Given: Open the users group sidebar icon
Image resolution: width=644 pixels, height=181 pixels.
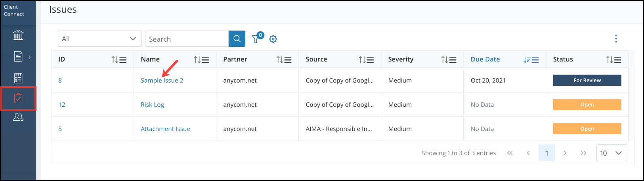Looking at the screenshot, I should coord(18,117).
